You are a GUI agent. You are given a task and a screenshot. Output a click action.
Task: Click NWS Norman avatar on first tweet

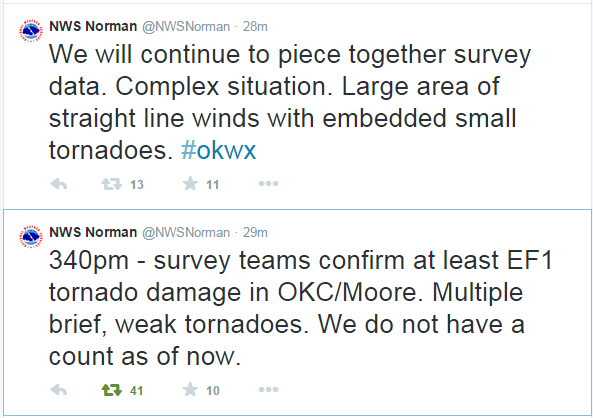(31, 30)
